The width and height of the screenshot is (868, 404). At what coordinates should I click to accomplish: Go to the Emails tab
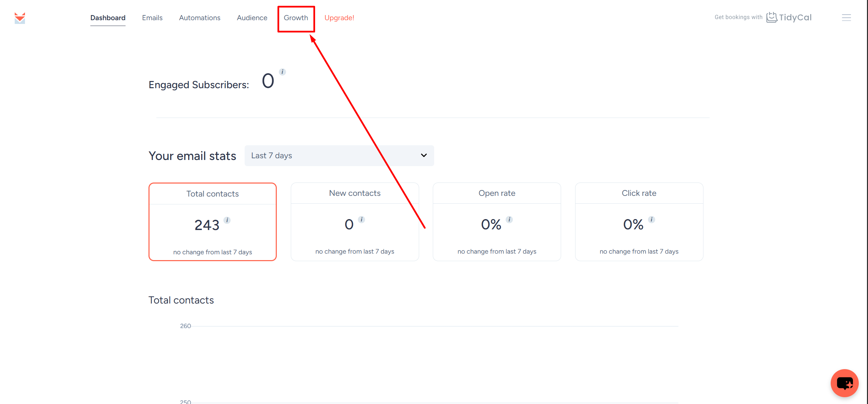(x=152, y=18)
